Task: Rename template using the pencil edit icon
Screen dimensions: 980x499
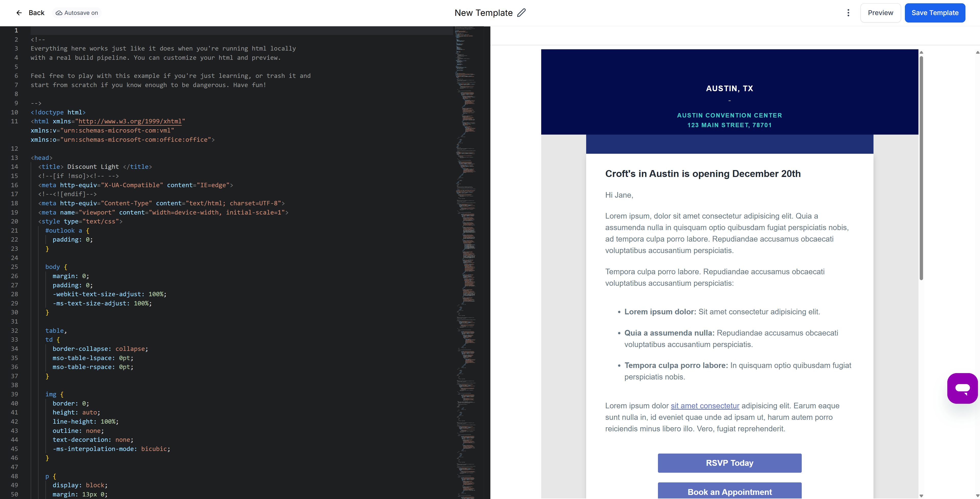Action: coord(521,13)
